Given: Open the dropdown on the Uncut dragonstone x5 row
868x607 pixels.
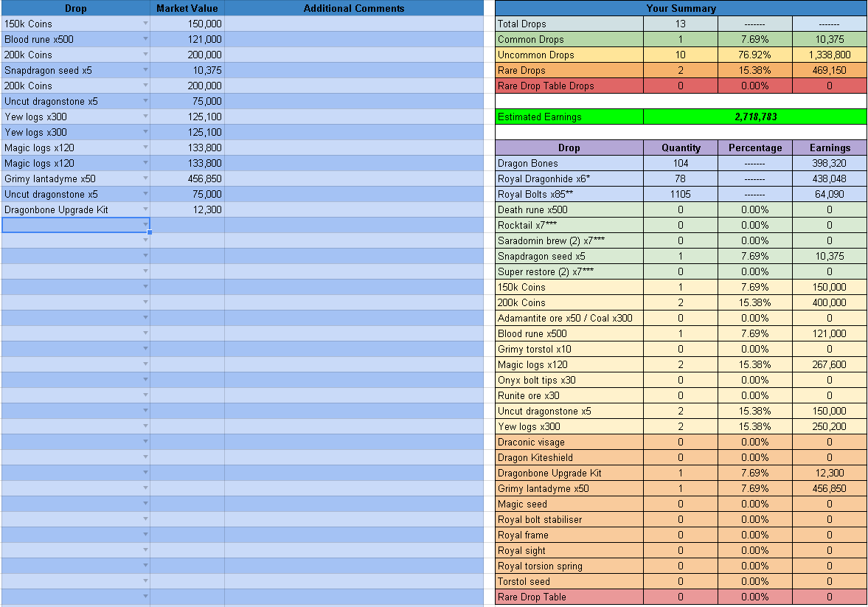Looking at the screenshot, I should [145, 101].
